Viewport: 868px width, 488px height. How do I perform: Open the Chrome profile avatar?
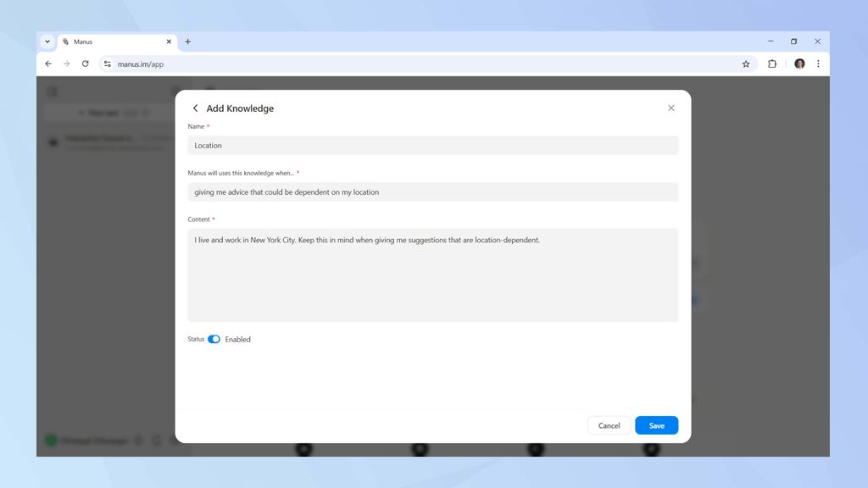799,64
